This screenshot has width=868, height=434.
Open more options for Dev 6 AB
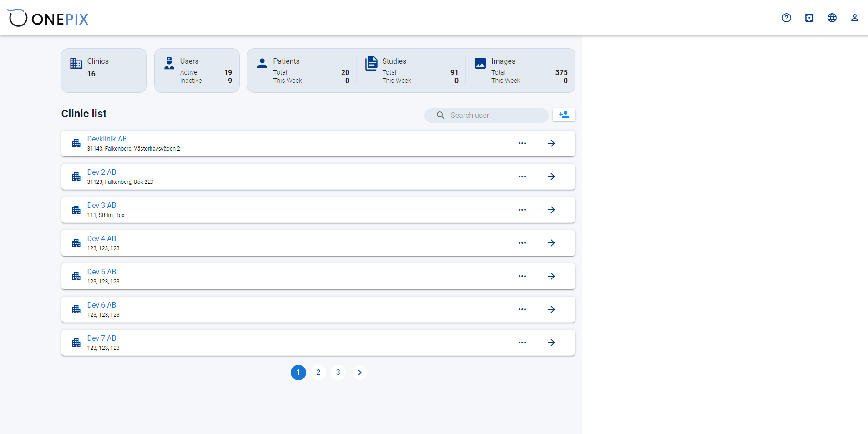[522, 309]
